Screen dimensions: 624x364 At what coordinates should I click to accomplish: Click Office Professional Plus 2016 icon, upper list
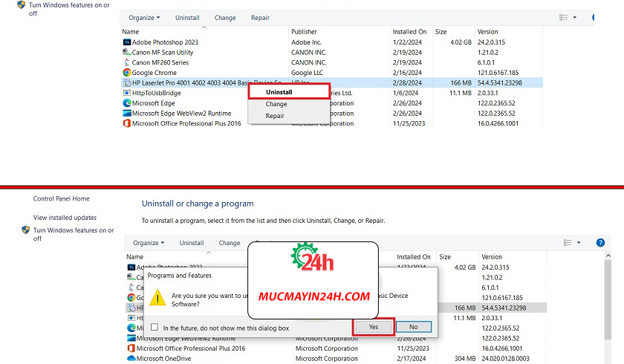tap(126, 123)
